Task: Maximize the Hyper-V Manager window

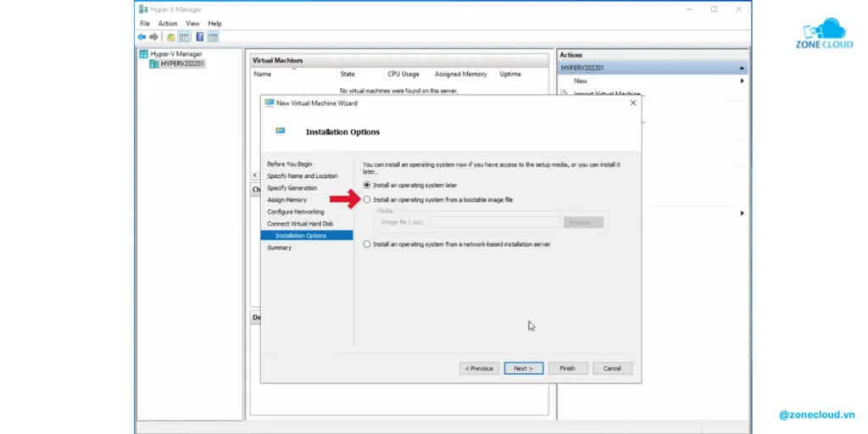Action: tap(714, 9)
